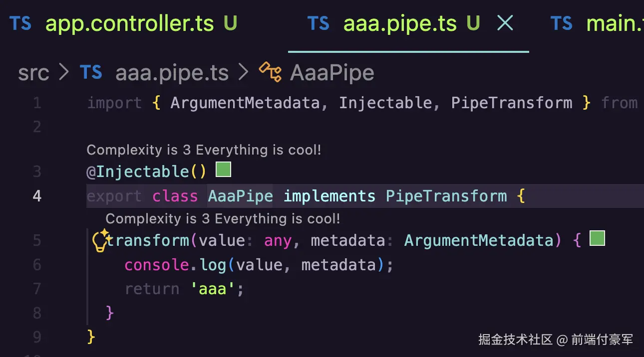Open the main.ts tab
This screenshot has width=644, height=357.
(x=615, y=23)
